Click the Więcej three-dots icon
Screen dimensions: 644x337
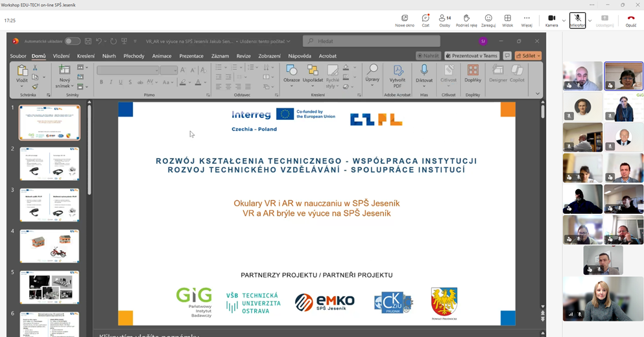527,18
